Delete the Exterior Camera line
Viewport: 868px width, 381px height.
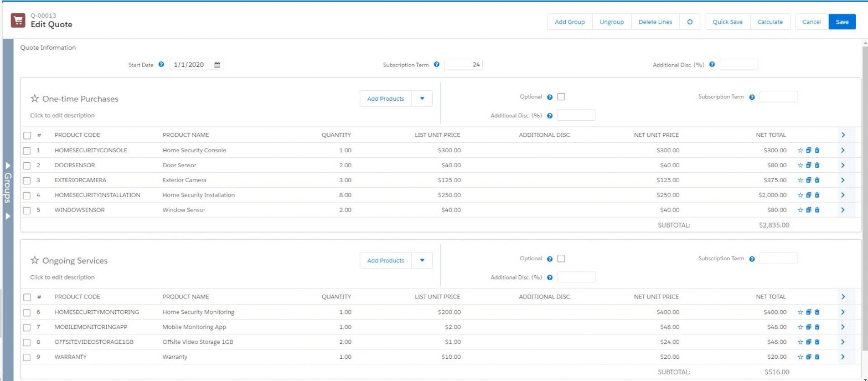click(x=817, y=180)
